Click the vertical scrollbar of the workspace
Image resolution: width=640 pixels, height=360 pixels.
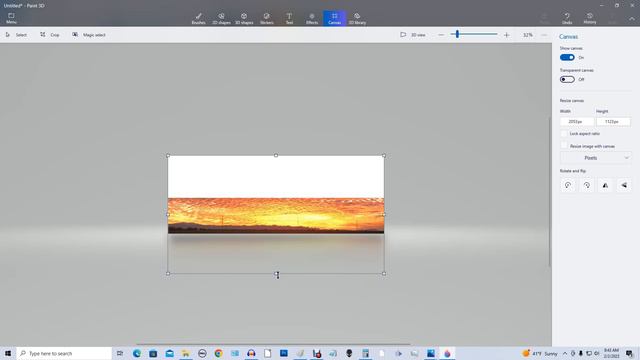550,192
